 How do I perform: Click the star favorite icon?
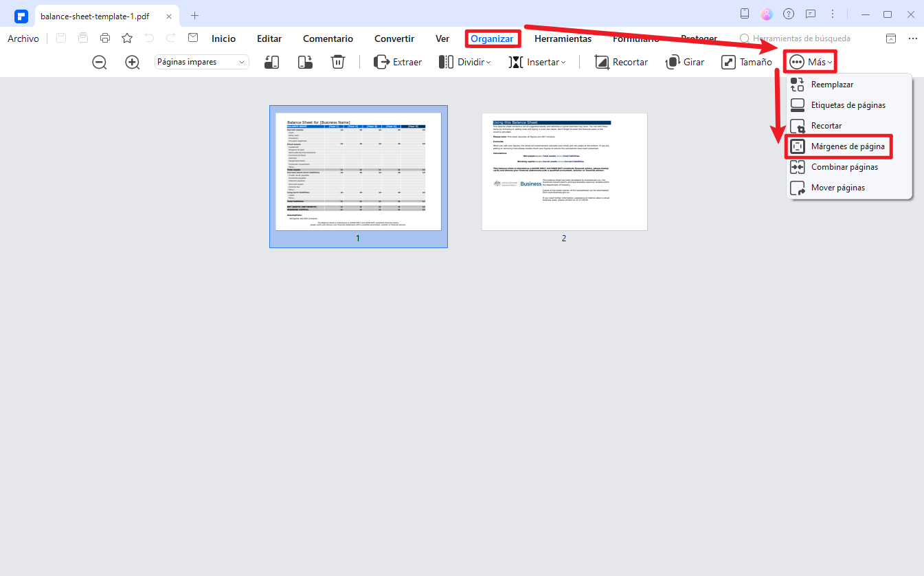point(127,38)
